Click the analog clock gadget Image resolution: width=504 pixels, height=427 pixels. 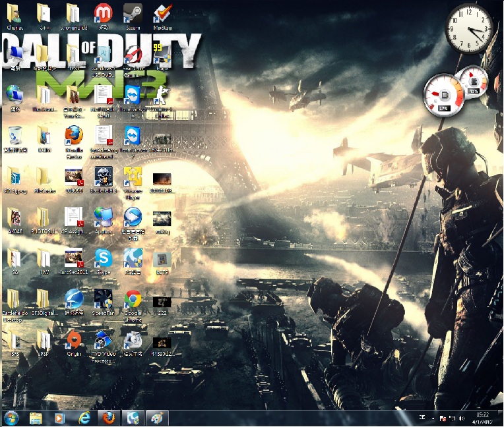469,30
